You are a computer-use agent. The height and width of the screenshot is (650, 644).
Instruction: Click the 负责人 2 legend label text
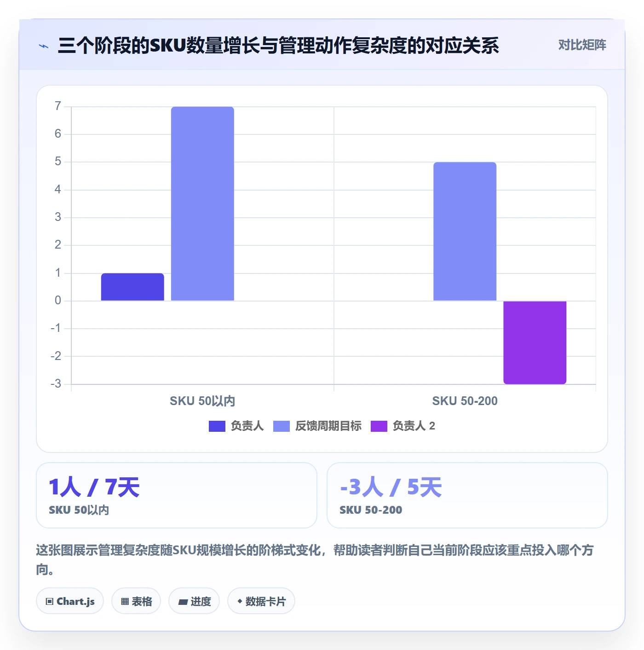pos(414,426)
